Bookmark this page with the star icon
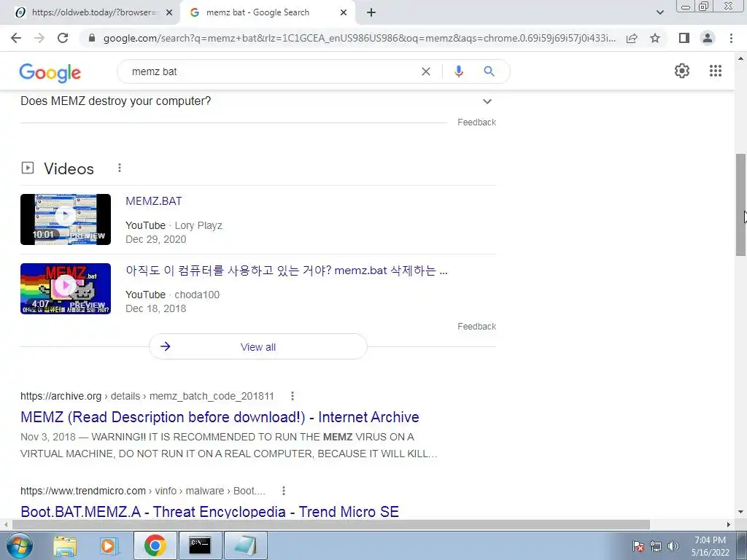This screenshot has height=560, width=747. 655,38
